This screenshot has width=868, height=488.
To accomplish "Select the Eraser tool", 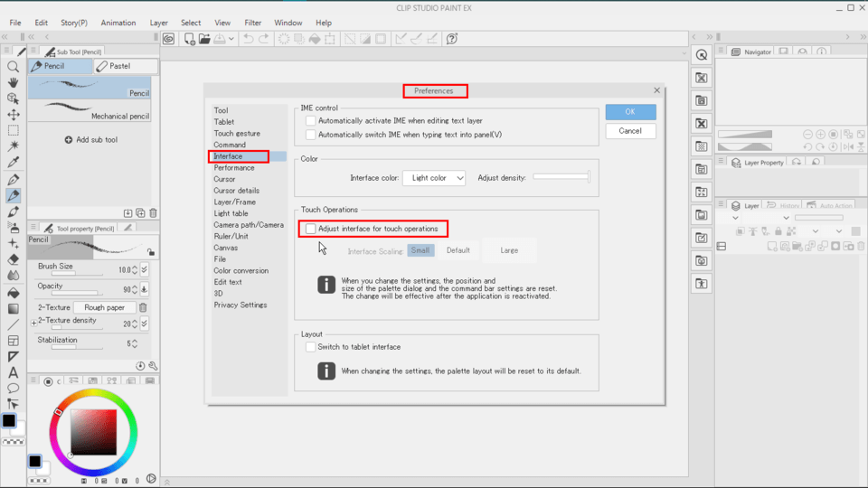I will click(13, 259).
